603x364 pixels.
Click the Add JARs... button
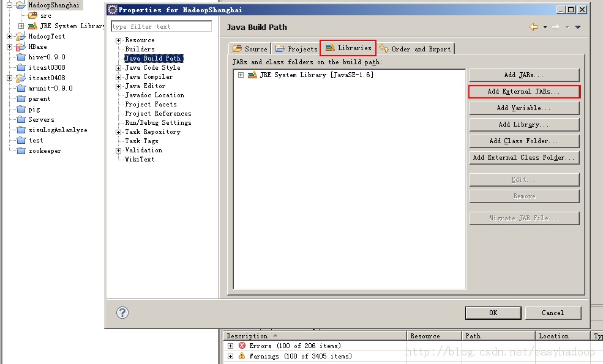pos(524,75)
